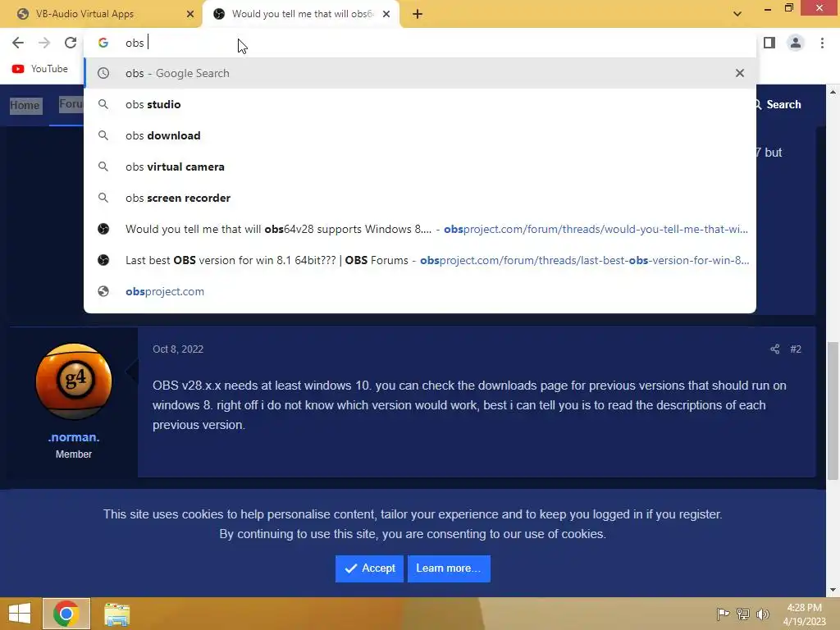Screen dimensions: 840x630
Task: Open the Chrome three-dot menu
Action: (822, 43)
